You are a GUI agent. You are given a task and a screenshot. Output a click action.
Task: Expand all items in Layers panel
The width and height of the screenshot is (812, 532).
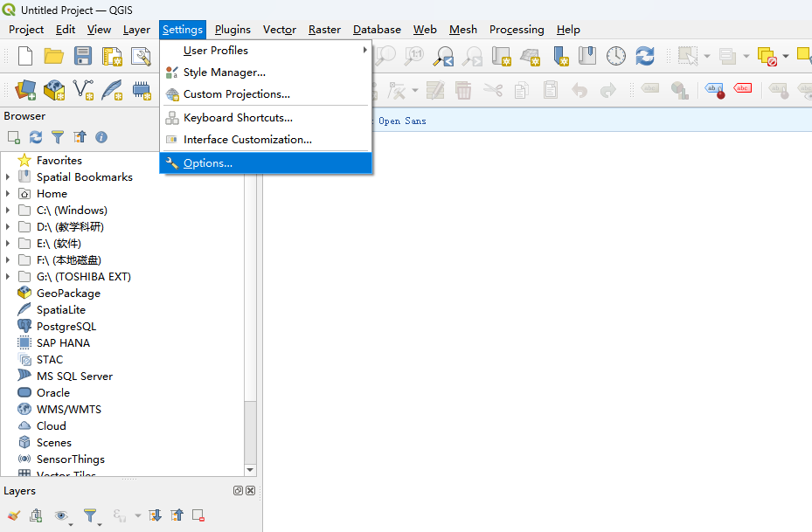coord(155,515)
